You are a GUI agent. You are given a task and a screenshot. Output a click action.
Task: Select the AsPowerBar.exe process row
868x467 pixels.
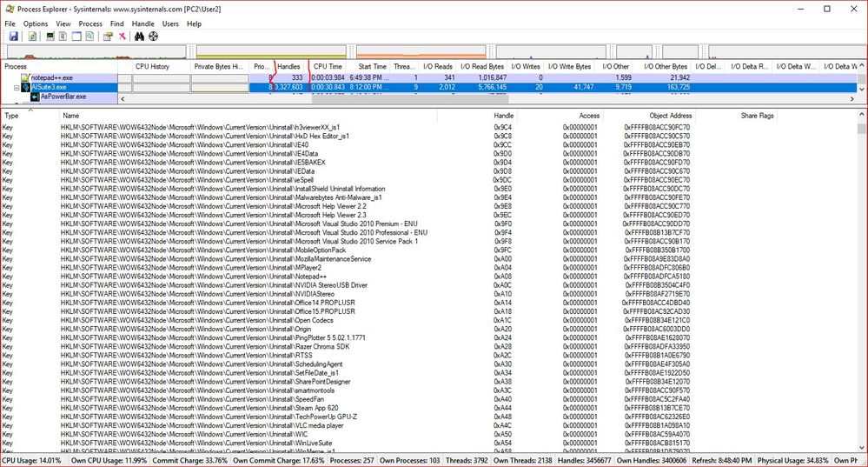59,97
